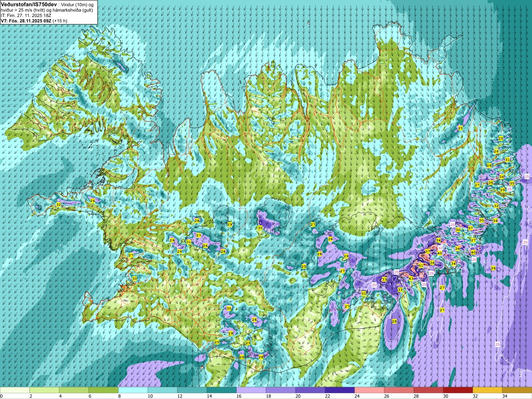Viewport: 532px width, 399px height.
Task: Select the 24–26 m/s light pink legend swatch
Action: coord(369,390)
